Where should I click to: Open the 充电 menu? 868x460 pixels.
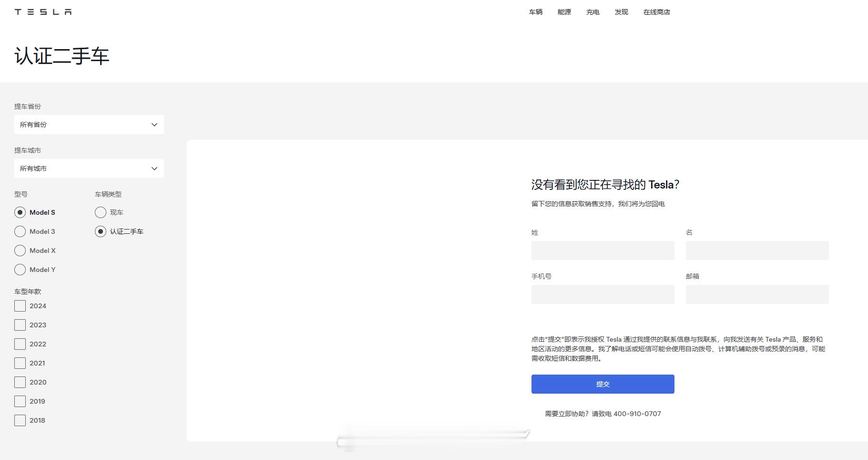[593, 12]
